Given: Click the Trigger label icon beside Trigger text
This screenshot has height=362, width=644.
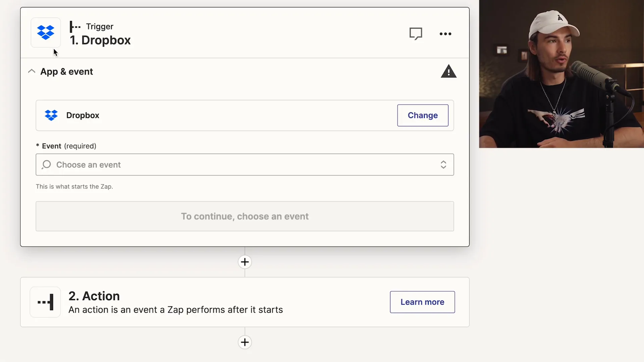Looking at the screenshot, I should [x=75, y=26].
